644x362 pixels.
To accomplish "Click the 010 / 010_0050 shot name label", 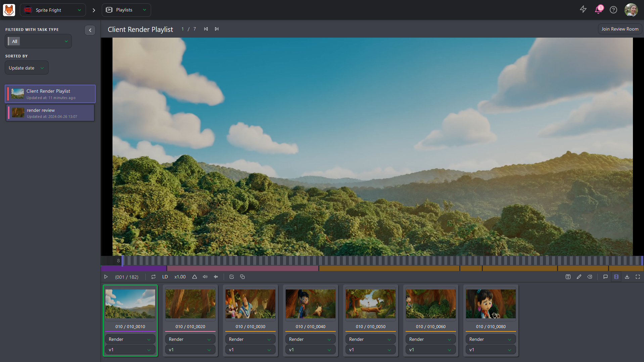I will [371, 326].
